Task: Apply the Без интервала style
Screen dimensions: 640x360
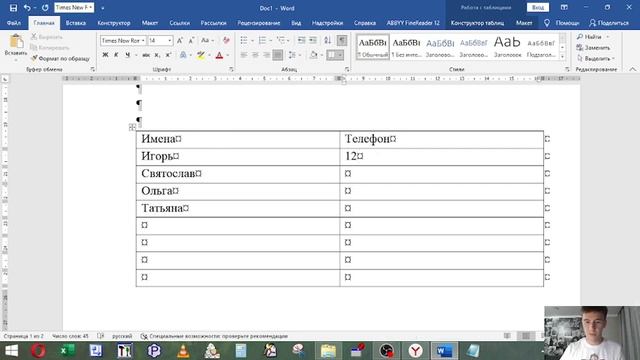Action: click(x=407, y=47)
